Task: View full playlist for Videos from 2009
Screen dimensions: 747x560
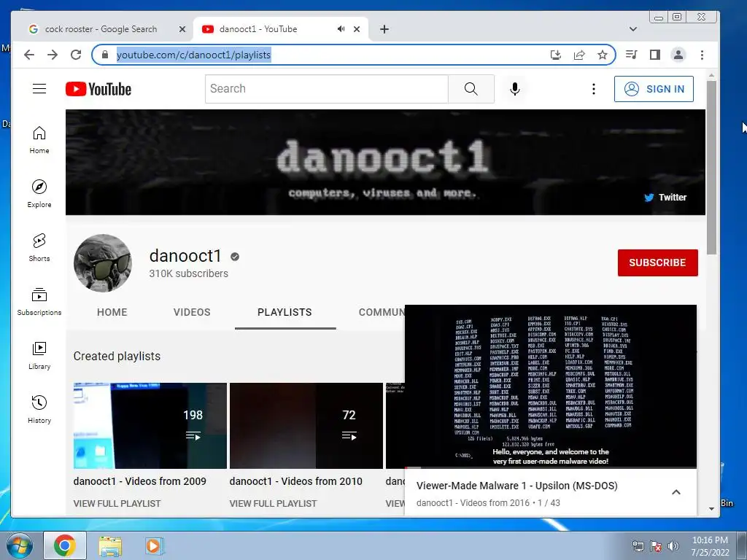Action: pyautogui.click(x=117, y=503)
